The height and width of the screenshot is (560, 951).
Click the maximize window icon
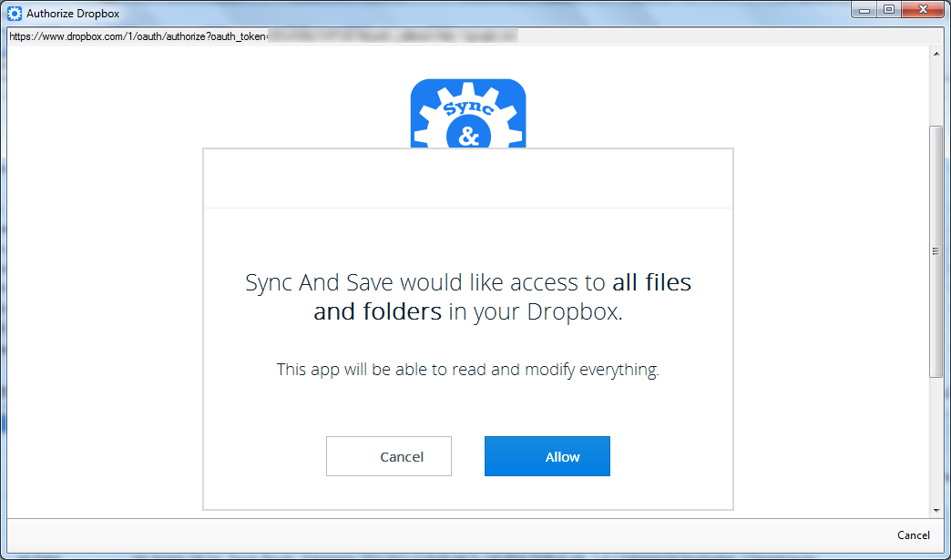pos(888,9)
